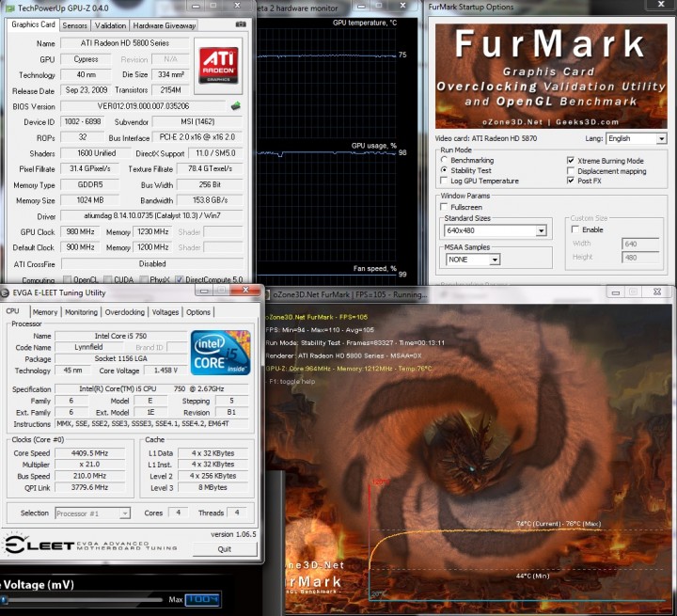Click the FurMark temperature curve graph
Screen dimensions: 677x616
tap(517, 540)
